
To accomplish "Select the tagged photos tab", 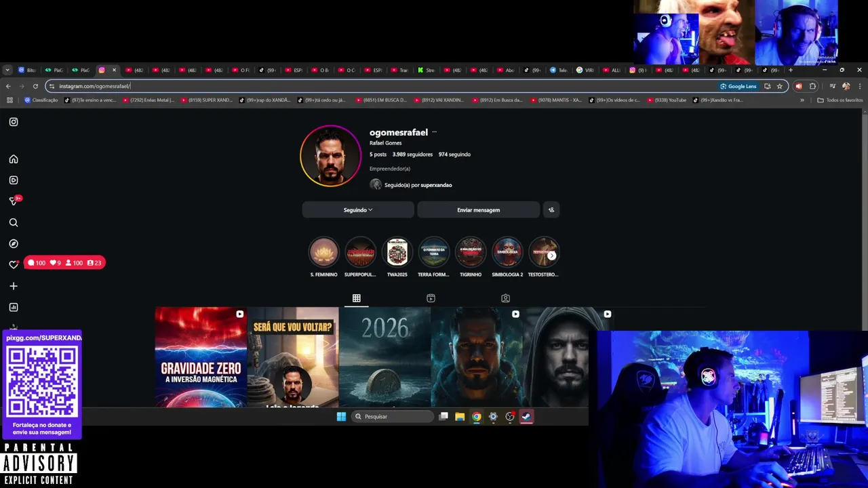I will tap(505, 298).
